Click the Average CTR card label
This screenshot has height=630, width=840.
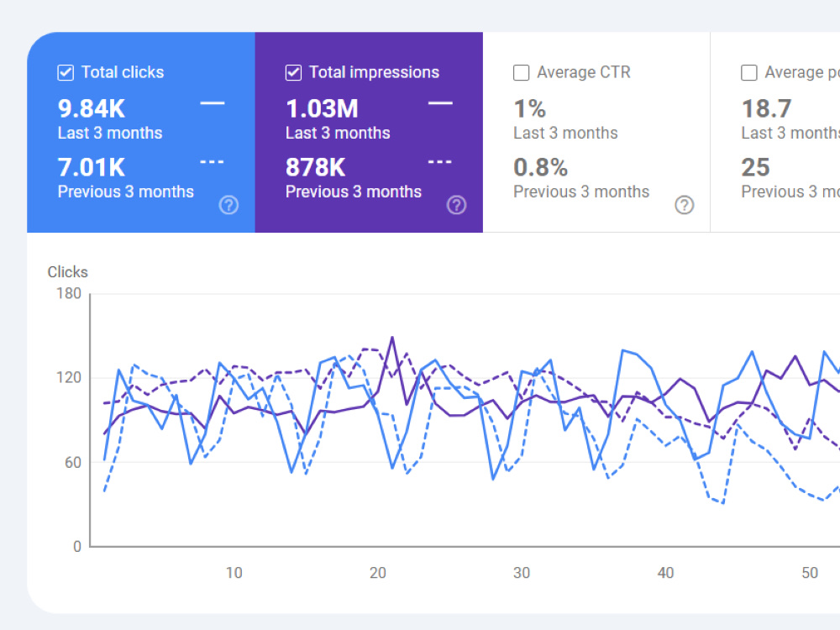coord(584,72)
